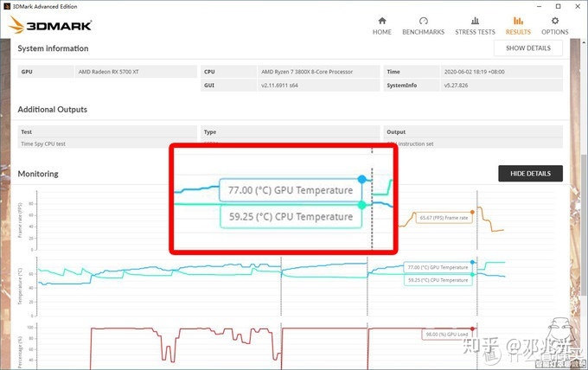Click the red GPU Load data point marker
This screenshot has height=370, width=588.
(472, 329)
